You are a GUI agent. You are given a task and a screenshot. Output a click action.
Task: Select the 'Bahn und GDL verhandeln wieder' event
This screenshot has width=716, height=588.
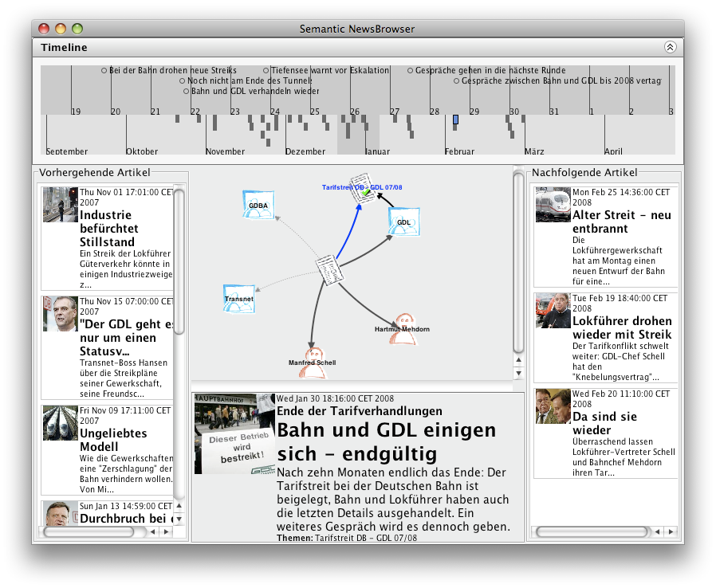point(252,92)
